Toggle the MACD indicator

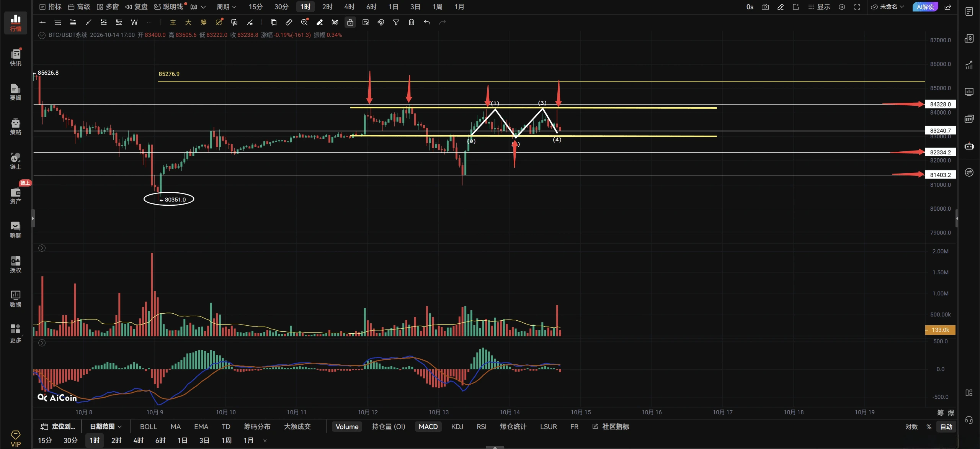(428, 426)
